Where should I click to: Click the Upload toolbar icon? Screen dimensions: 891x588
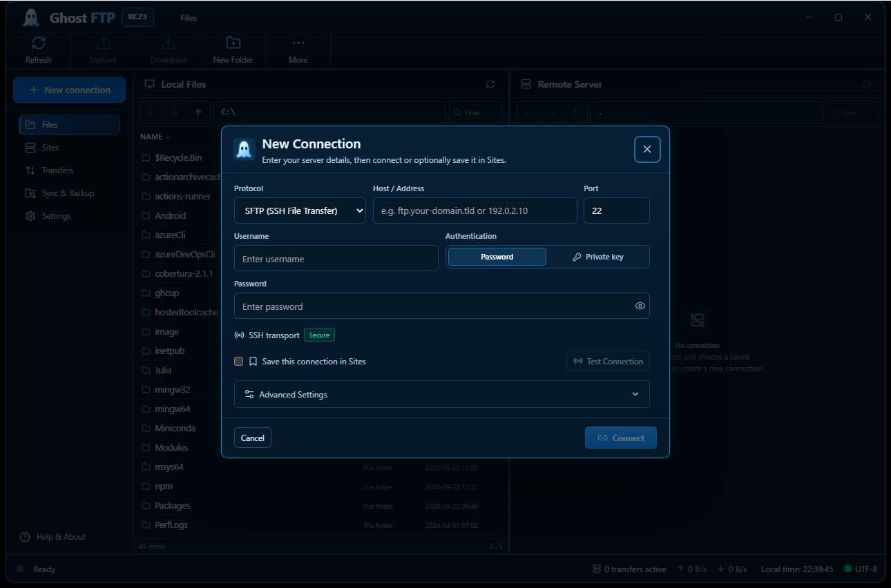pos(103,43)
